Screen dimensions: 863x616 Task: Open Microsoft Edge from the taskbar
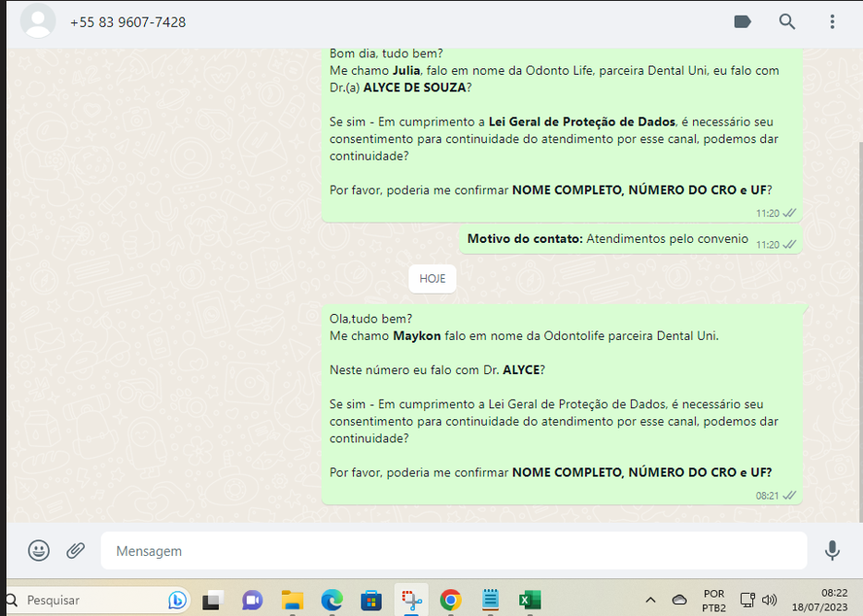(x=332, y=600)
